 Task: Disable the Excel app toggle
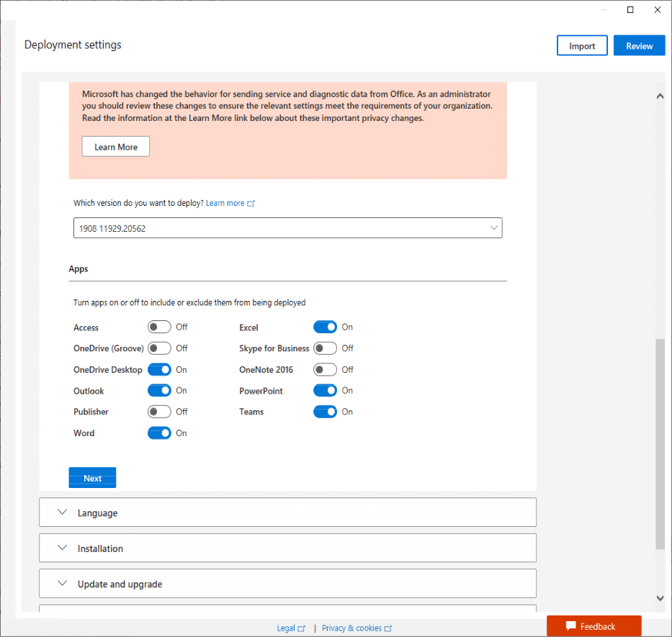[325, 327]
